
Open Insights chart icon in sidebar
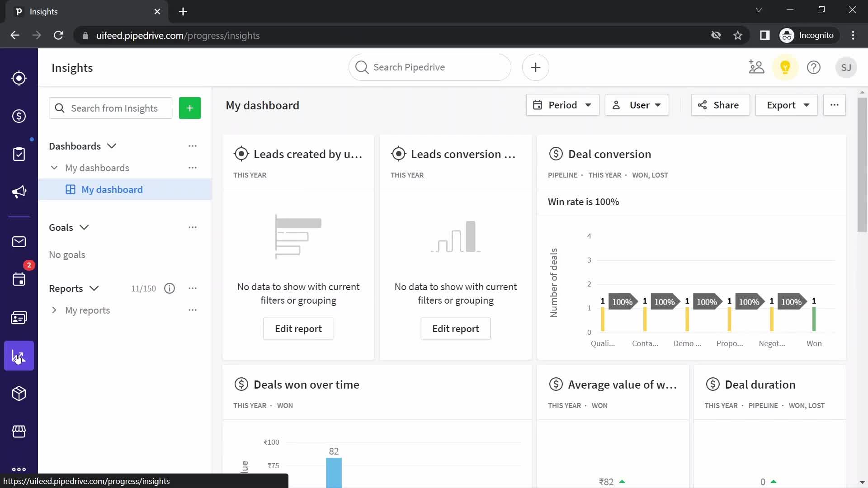click(x=19, y=356)
